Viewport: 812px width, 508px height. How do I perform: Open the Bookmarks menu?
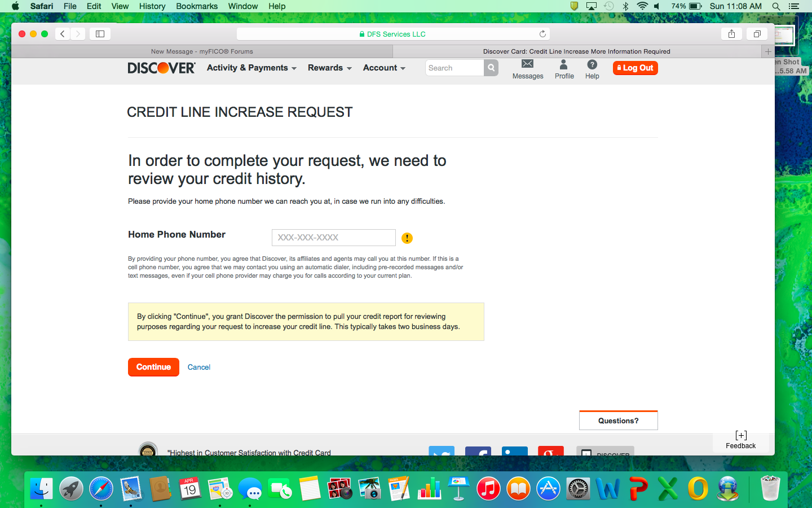tap(197, 6)
